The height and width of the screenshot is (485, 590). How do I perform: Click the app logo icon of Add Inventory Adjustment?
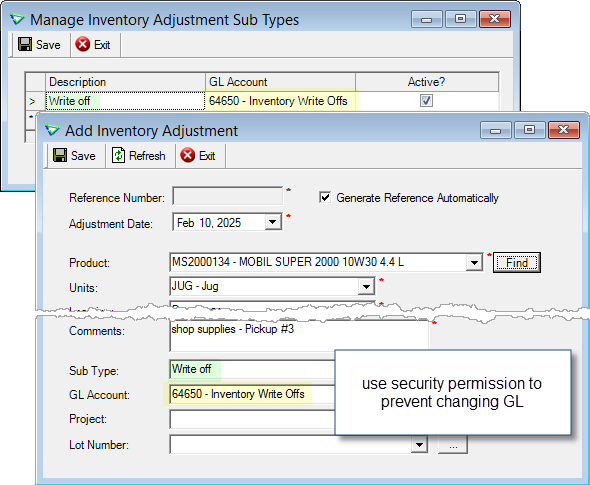point(52,131)
